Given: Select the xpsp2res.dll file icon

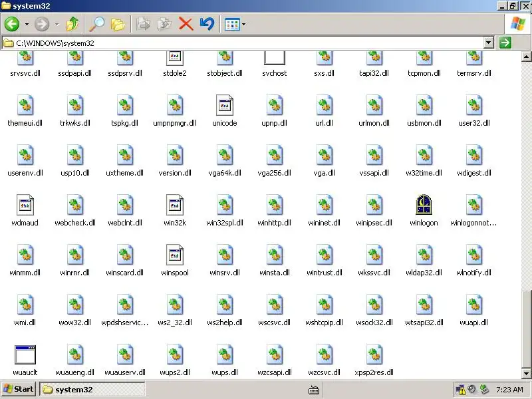Looking at the screenshot, I should [374, 354].
